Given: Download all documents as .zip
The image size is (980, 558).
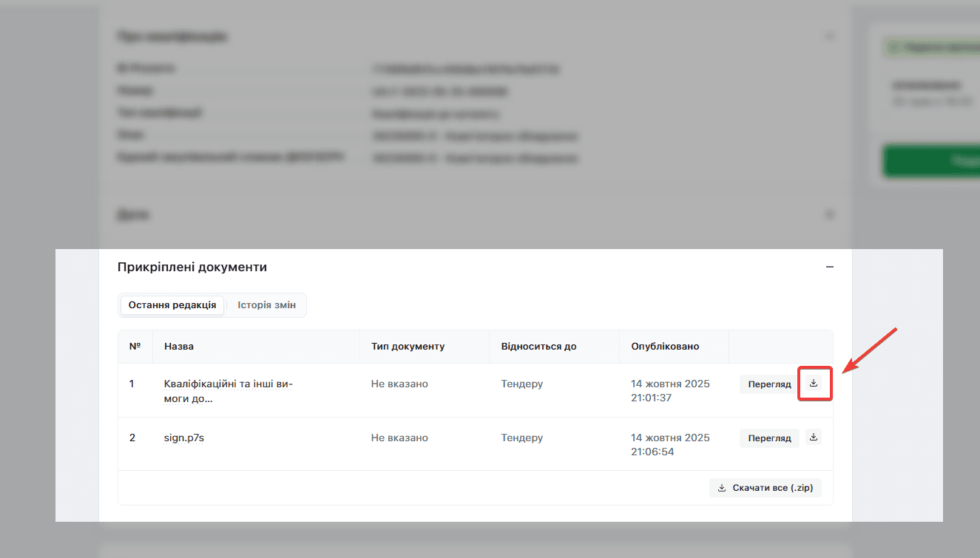Looking at the screenshot, I should [x=766, y=488].
